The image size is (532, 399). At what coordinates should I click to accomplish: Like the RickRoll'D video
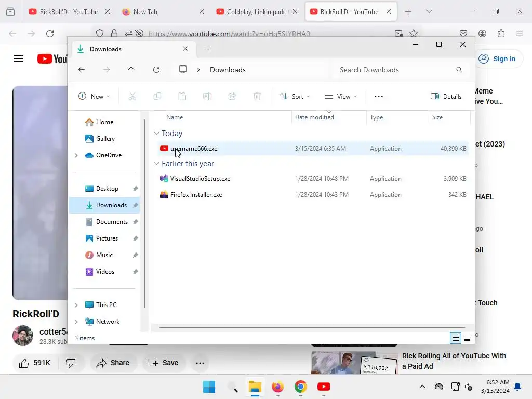35,363
